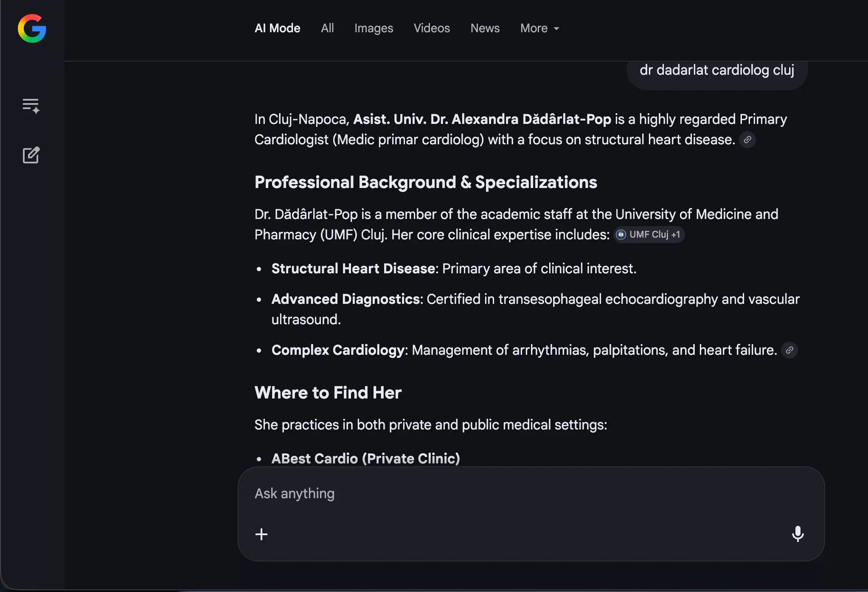Start a new conversation with the compose icon

pos(31,155)
